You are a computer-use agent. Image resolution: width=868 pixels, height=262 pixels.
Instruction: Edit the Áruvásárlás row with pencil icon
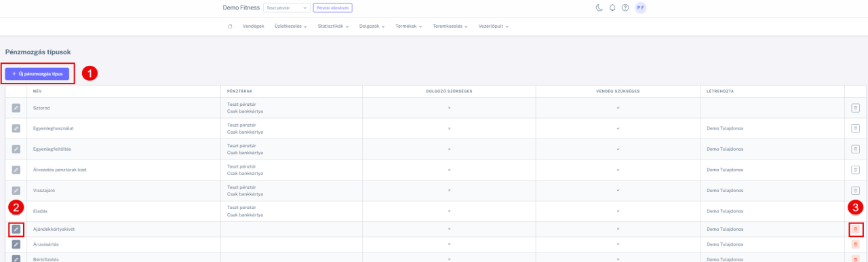pos(16,244)
